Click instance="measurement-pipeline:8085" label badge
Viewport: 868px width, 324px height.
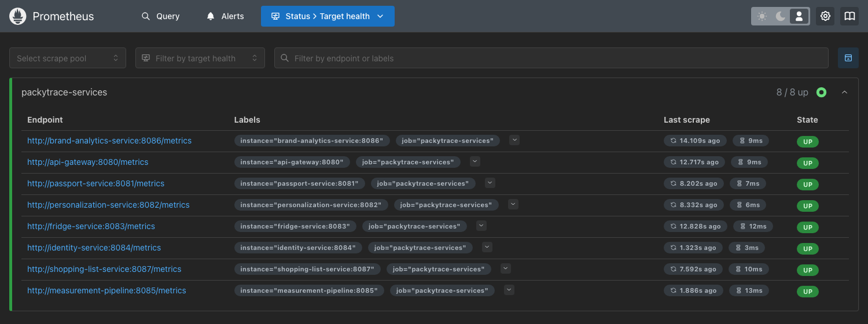[309, 290]
